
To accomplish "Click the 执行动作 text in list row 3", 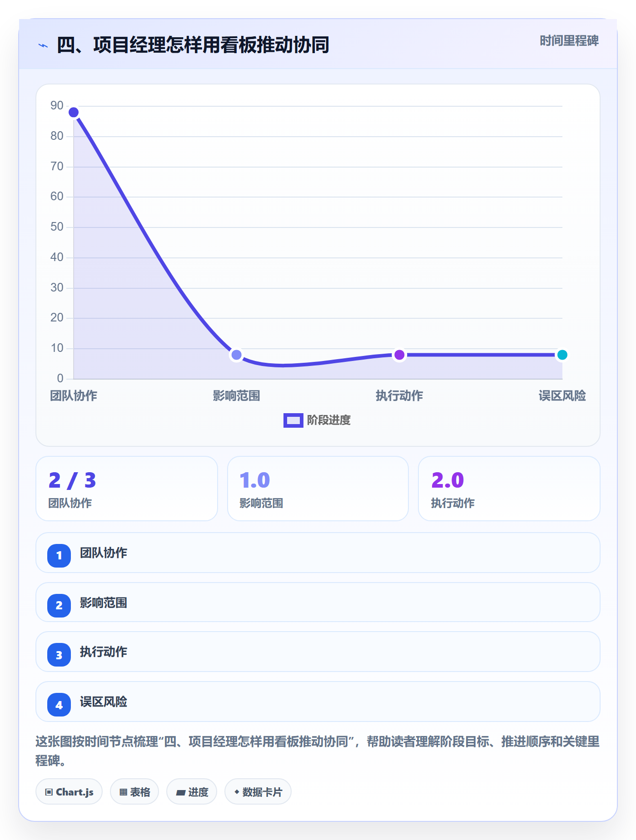I will 104,652.
